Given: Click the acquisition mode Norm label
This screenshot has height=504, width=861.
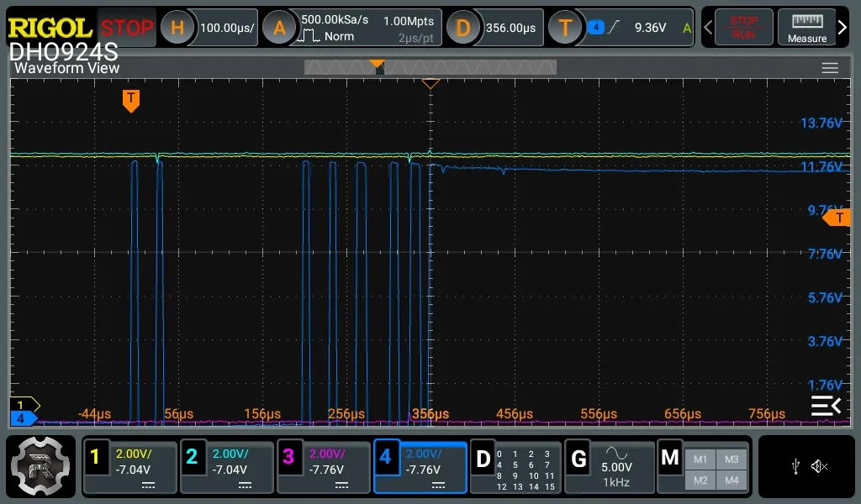Looking at the screenshot, I should pyautogui.click(x=339, y=36).
